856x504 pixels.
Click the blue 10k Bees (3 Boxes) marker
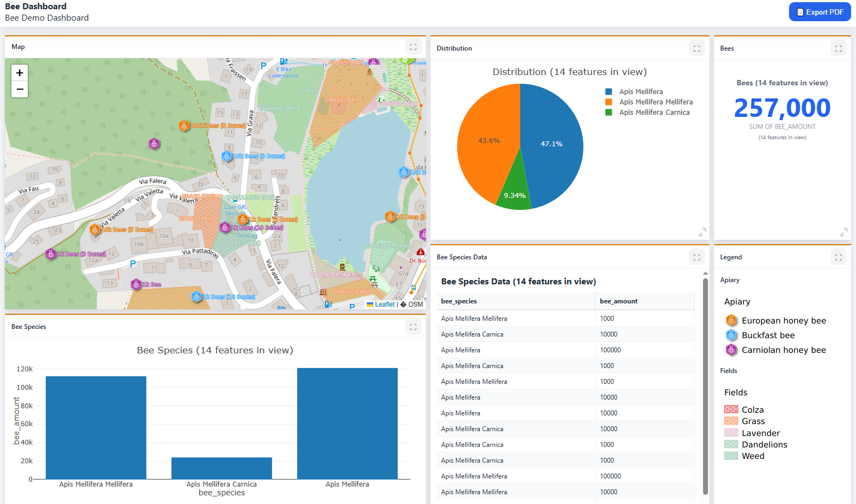[x=226, y=156]
